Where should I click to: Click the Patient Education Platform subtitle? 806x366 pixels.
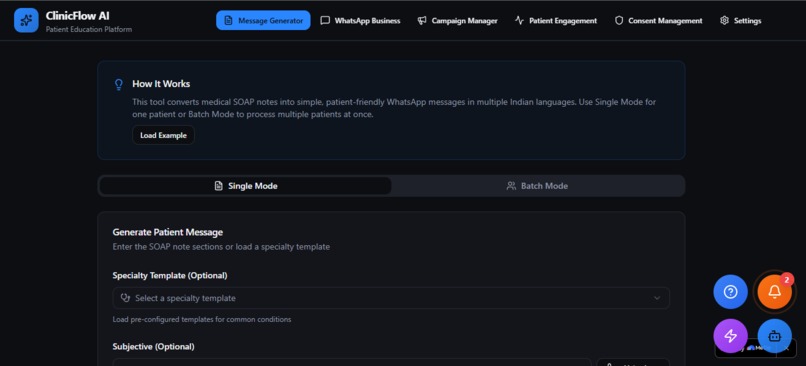(x=89, y=29)
